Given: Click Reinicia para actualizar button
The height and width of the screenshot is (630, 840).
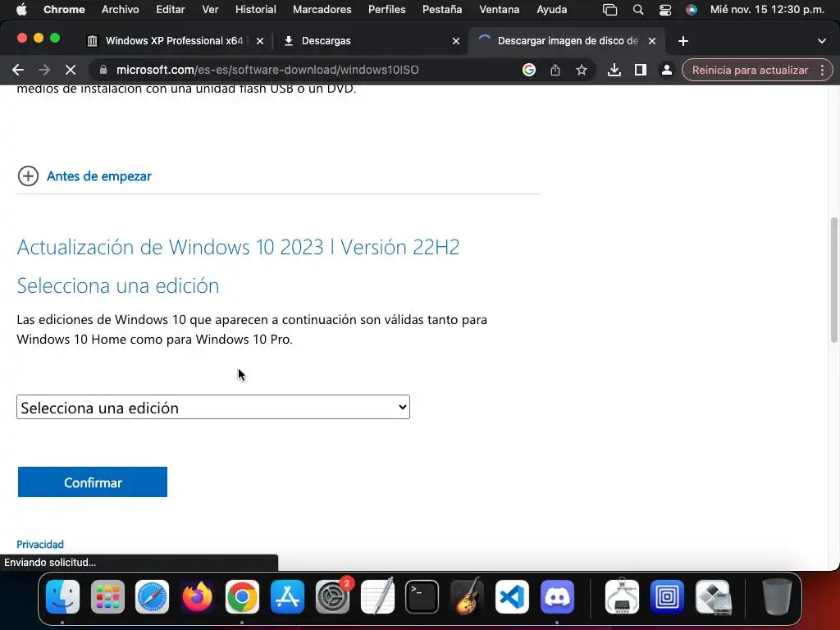Looking at the screenshot, I should (x=750, y=71).
